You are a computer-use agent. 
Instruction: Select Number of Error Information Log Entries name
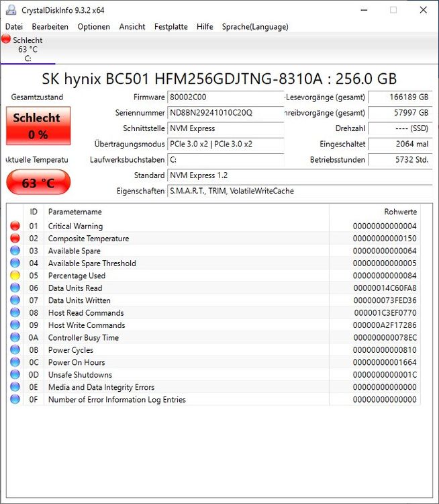(x=117, y=400)
